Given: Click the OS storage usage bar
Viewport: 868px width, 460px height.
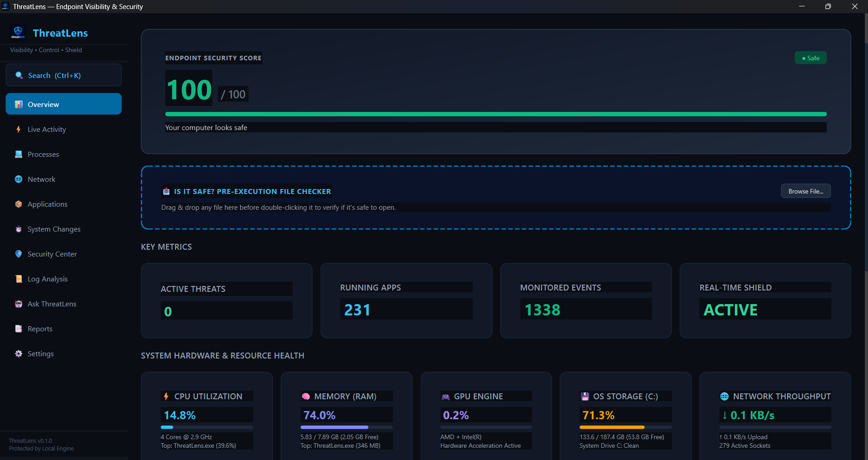Looking at the screenshot, I should click(625, 427).
